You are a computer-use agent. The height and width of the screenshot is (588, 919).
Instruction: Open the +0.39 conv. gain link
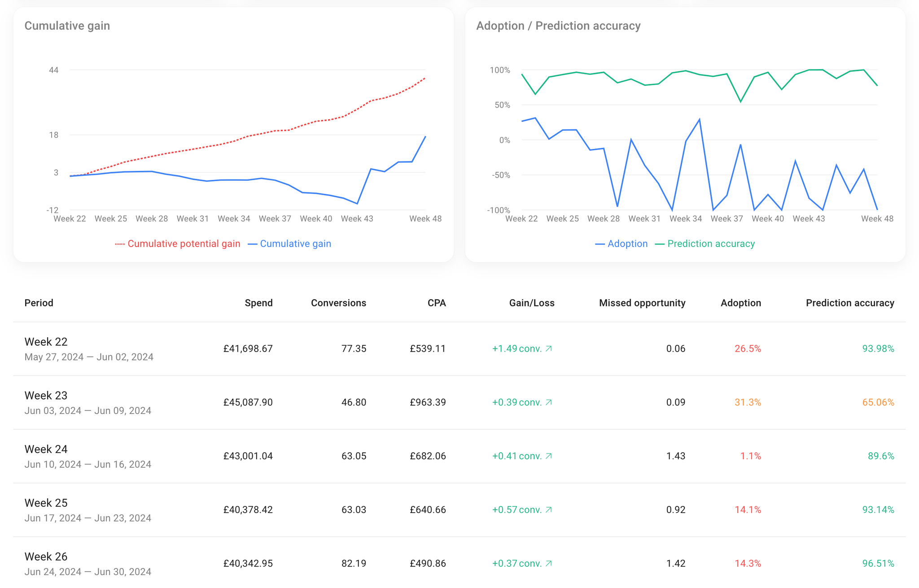point(522,402)
